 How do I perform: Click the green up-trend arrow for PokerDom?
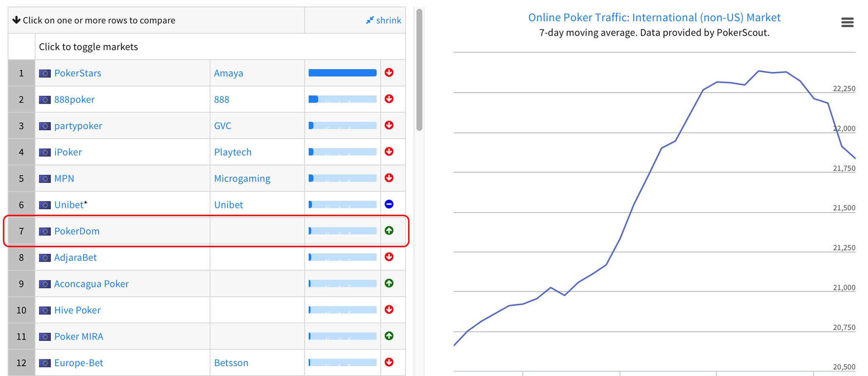[389, 230]
